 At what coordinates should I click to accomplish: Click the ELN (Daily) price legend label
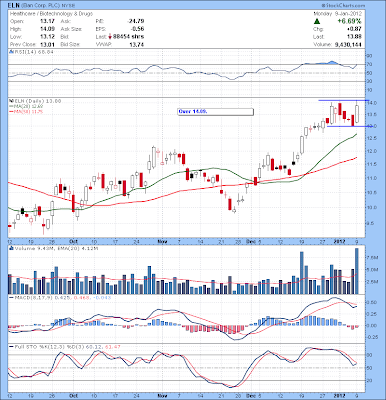tap(37, 101)
